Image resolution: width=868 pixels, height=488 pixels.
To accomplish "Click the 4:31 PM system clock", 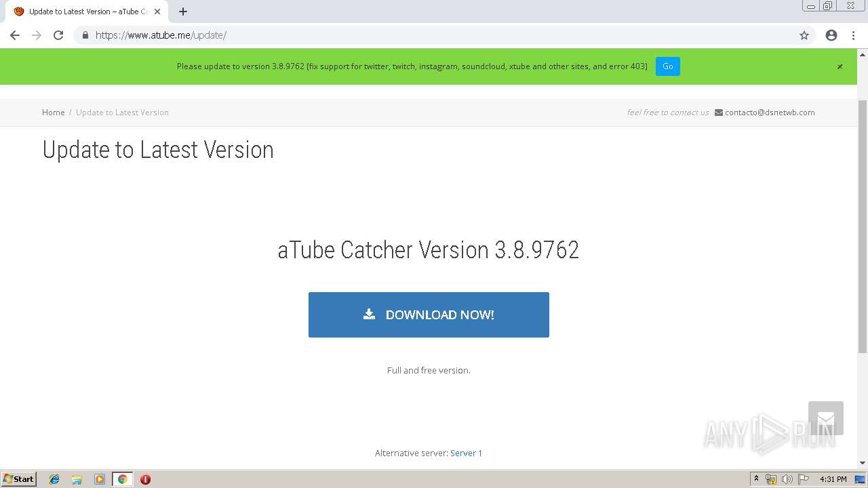I will tap(833, 479).
